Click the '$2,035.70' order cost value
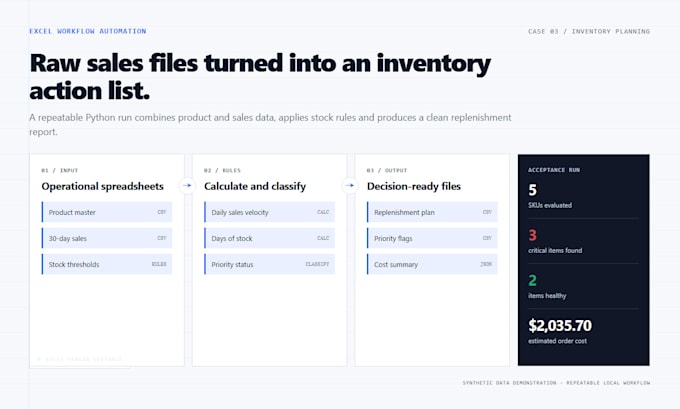 [x=560, y=325]
